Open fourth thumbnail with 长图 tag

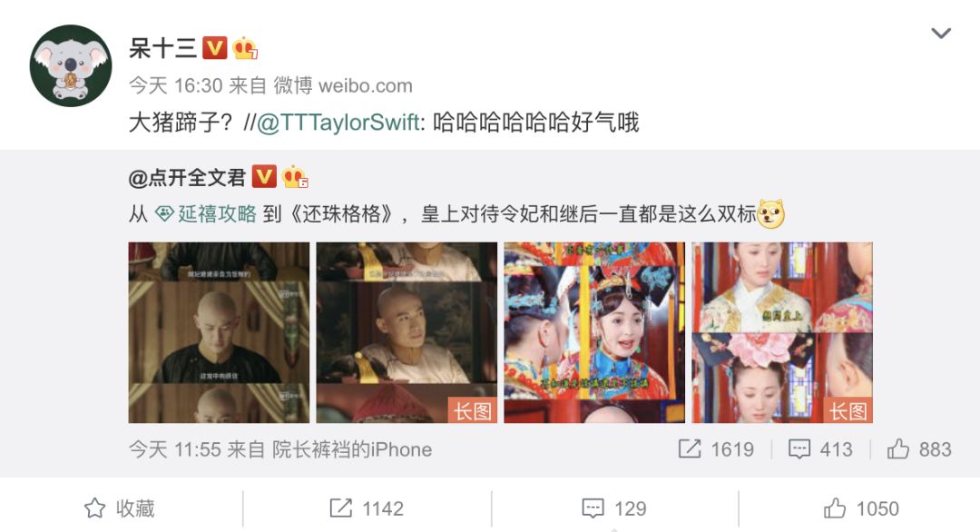tap(782, 332)
